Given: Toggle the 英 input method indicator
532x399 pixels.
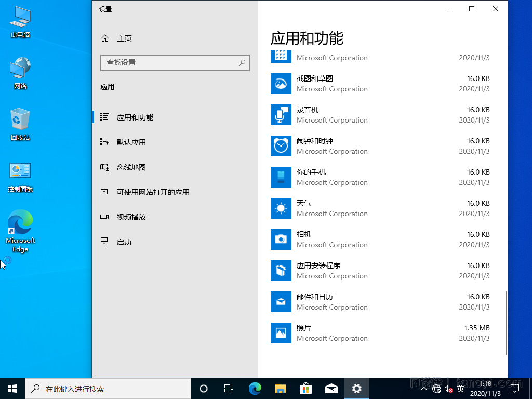Looking at the screenshot, I should pyautogui.click(x=460, y=389).
